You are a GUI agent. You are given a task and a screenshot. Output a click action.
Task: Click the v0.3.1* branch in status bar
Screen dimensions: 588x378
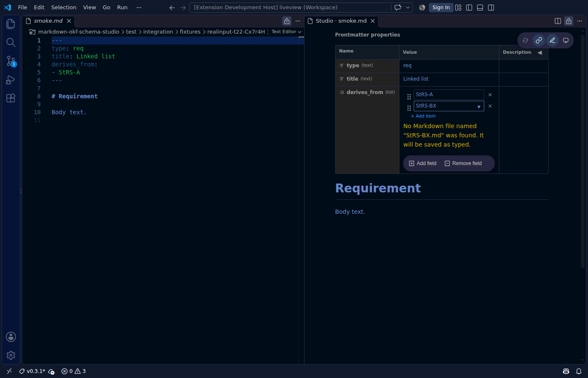click(x=32, y=371)
